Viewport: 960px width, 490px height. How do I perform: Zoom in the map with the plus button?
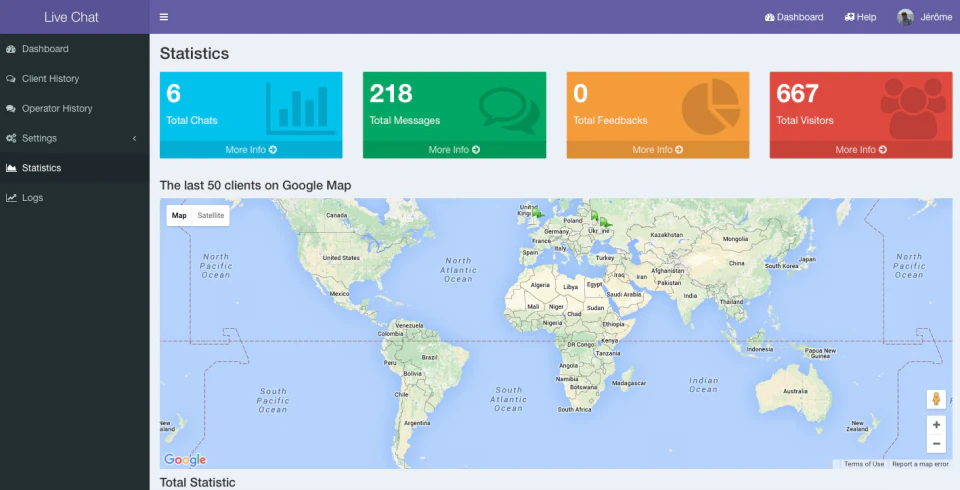coord(936,424)
